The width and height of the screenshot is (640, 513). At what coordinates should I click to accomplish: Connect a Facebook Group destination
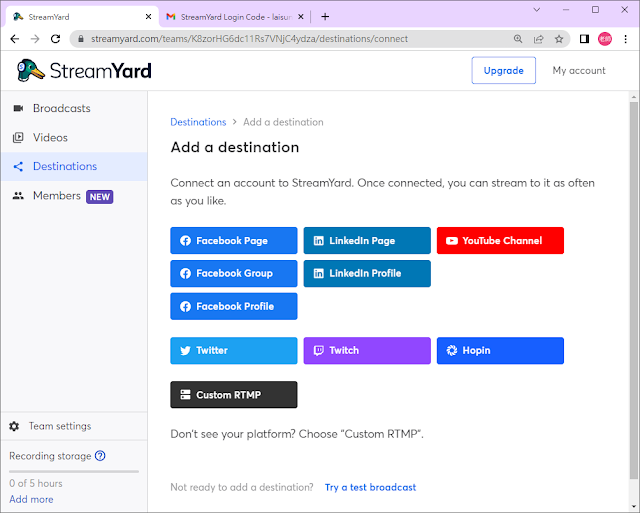coord(233,273)
